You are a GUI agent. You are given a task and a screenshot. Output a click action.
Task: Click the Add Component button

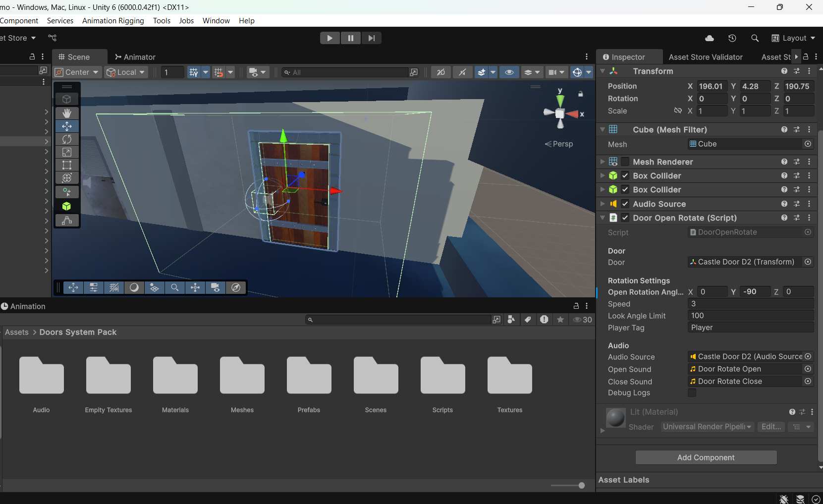pos(706,457)
